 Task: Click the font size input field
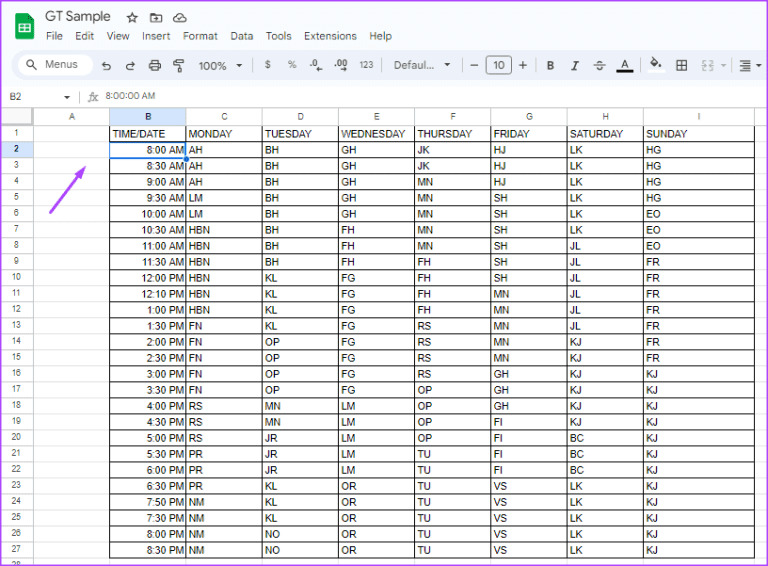(498, 65)
